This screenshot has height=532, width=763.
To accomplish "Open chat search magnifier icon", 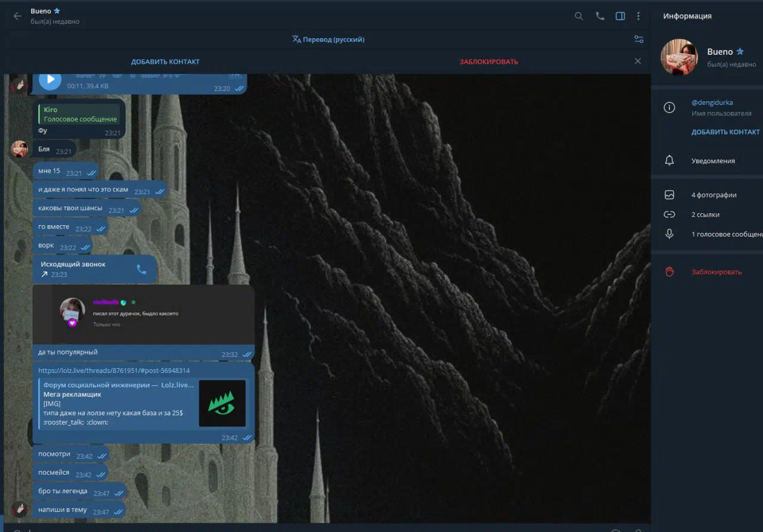I will pos(579,16).
